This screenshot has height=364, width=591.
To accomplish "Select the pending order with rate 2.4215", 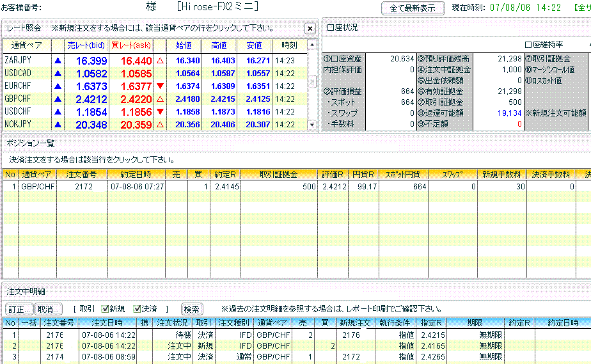I will tap(297, 335).
